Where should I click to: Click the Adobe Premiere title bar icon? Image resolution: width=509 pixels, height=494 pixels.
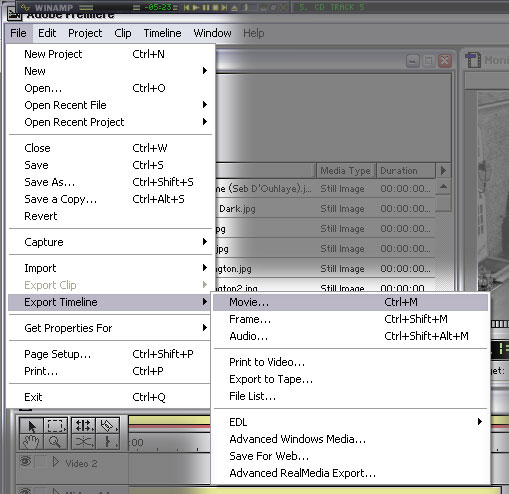point(14,15)
